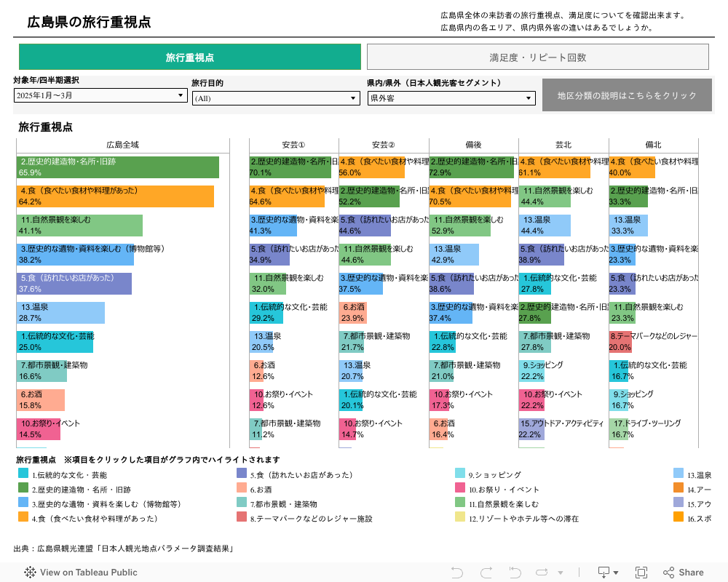Enter full screen mode
Image resolution: width=728 pixels, height=582 pixels.
641,573
